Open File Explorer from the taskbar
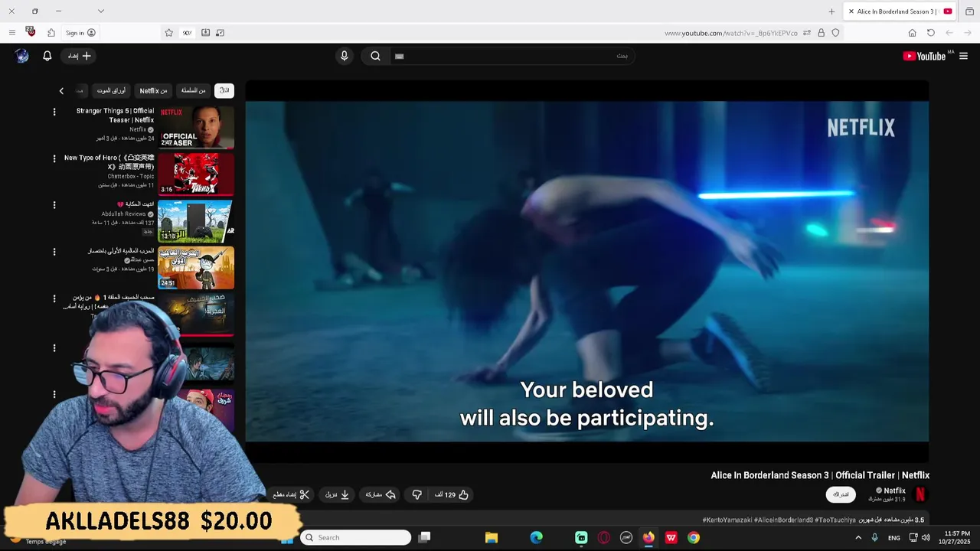The height and width of the screenshot is (551, 980). (492, 537)
